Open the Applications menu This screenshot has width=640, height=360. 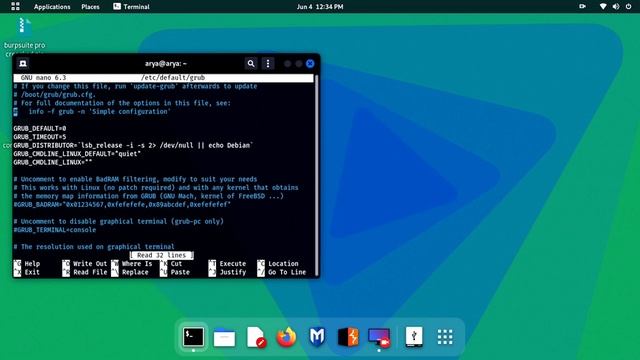pos(52,7)
